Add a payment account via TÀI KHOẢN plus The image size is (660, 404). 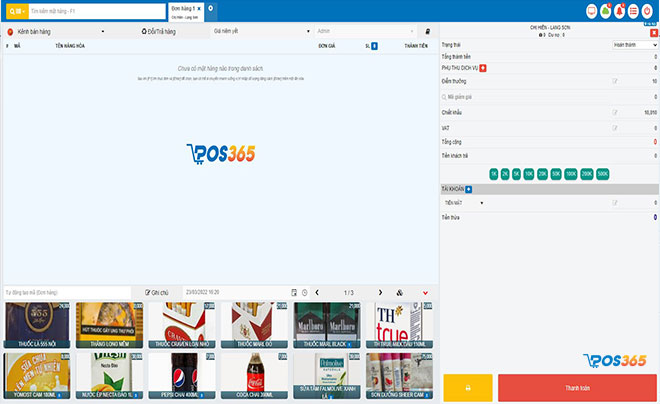(468, 189)
